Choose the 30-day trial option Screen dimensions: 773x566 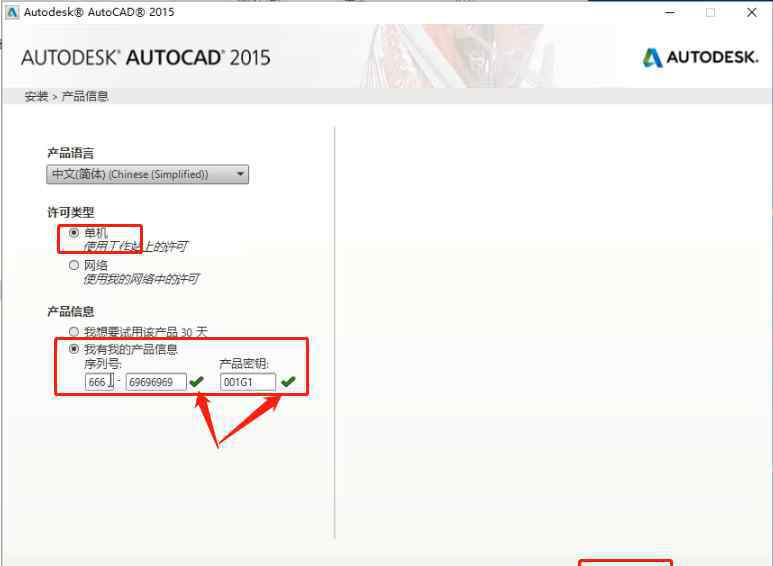tap(74, 332)
